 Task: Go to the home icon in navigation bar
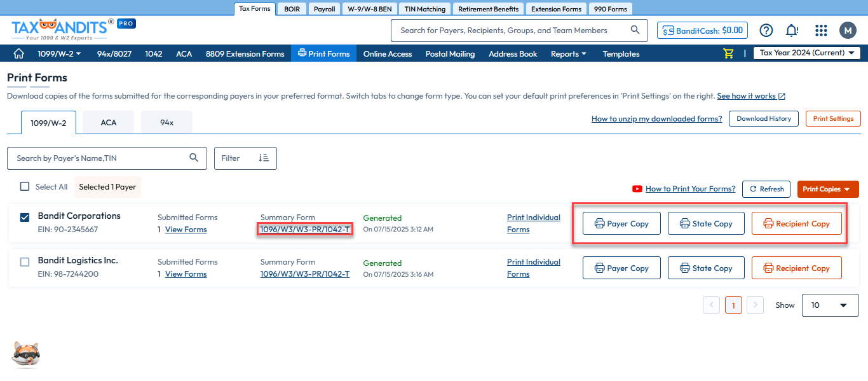18,53
